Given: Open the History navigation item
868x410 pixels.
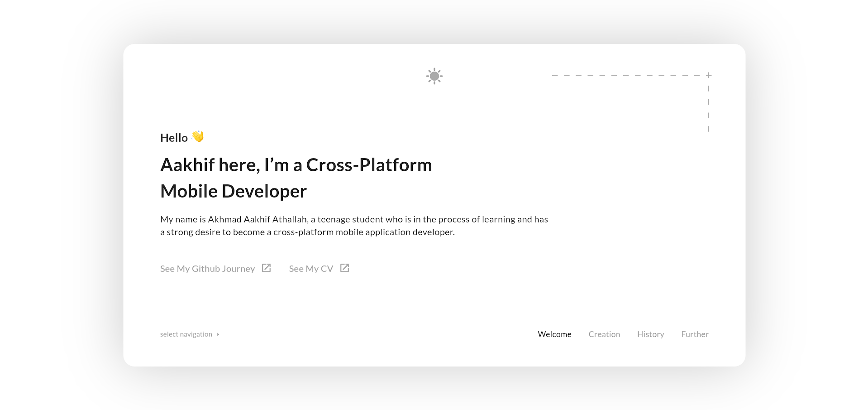Looking at the screenshot, I should pyautogui.click(x=650, y=334).
